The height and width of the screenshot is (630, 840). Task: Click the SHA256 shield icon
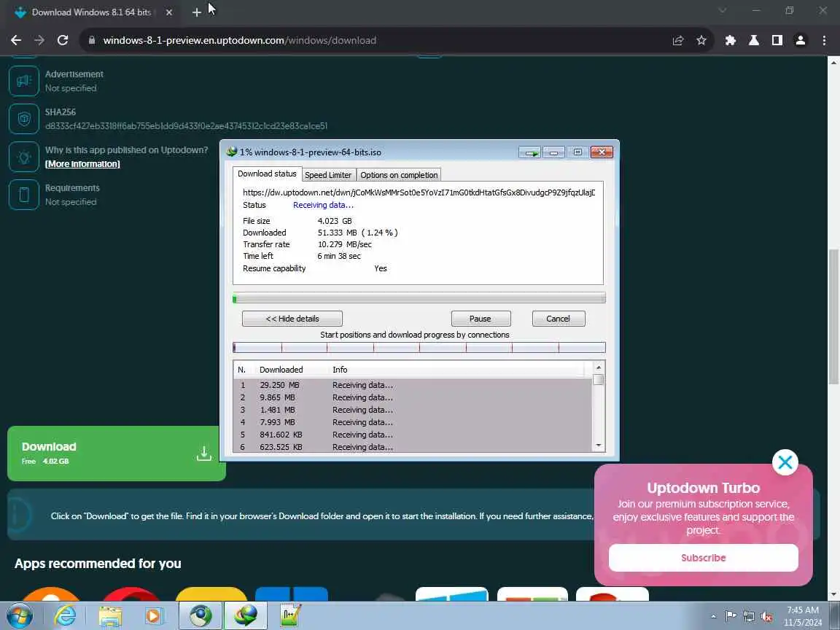pyautogui.click(x=24, y=118)
